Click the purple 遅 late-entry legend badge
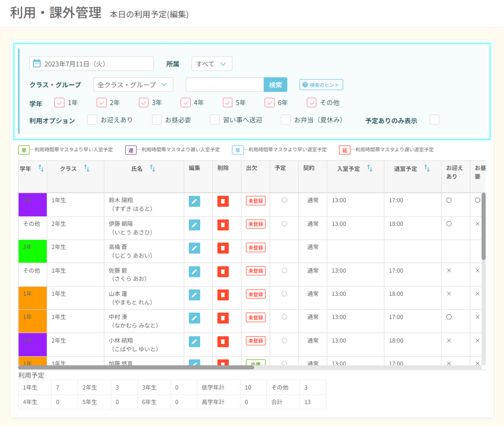 (131, 150)
